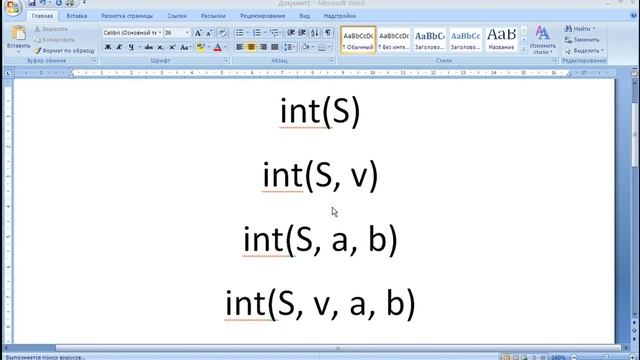Select Без интервала style
Viewport: 640px width, 360px height.
tap(393, 40)
